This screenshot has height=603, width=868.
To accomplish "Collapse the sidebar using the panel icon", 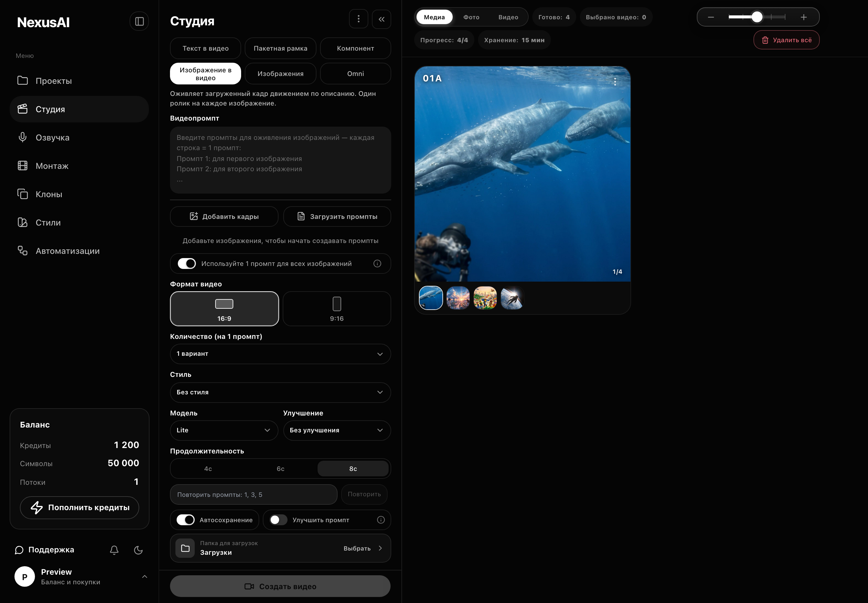I will coord(139,21).
